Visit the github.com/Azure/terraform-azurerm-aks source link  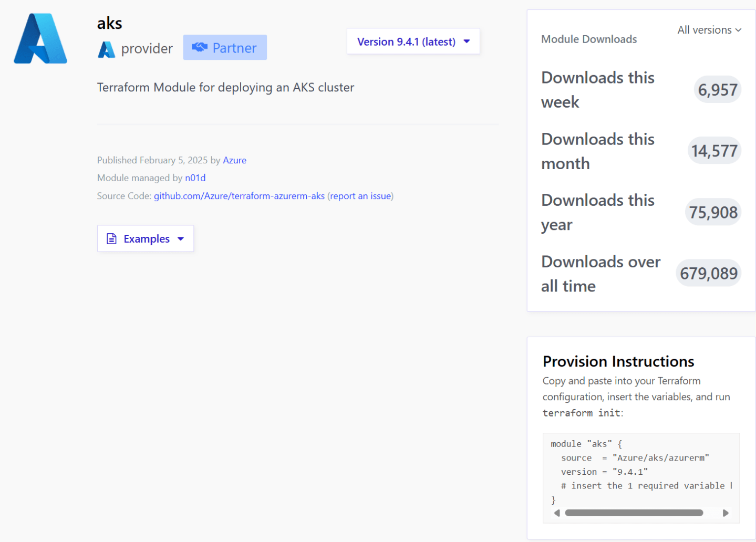[x=239, y=195]
